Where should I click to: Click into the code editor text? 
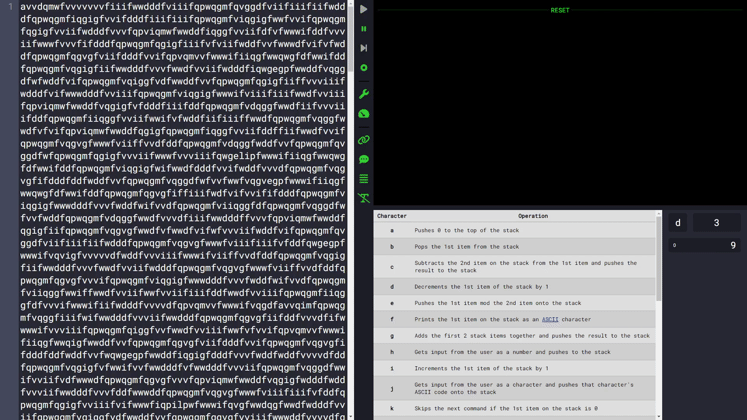180,200
